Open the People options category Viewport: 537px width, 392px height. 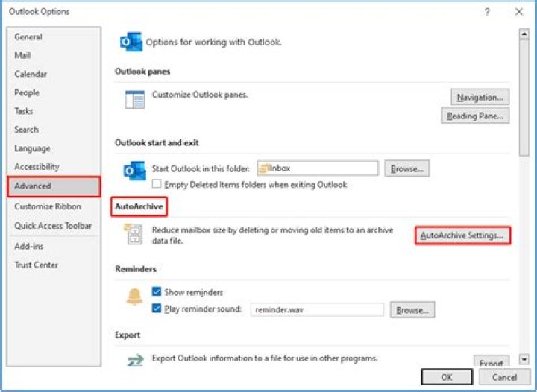(x=54, y=92)
